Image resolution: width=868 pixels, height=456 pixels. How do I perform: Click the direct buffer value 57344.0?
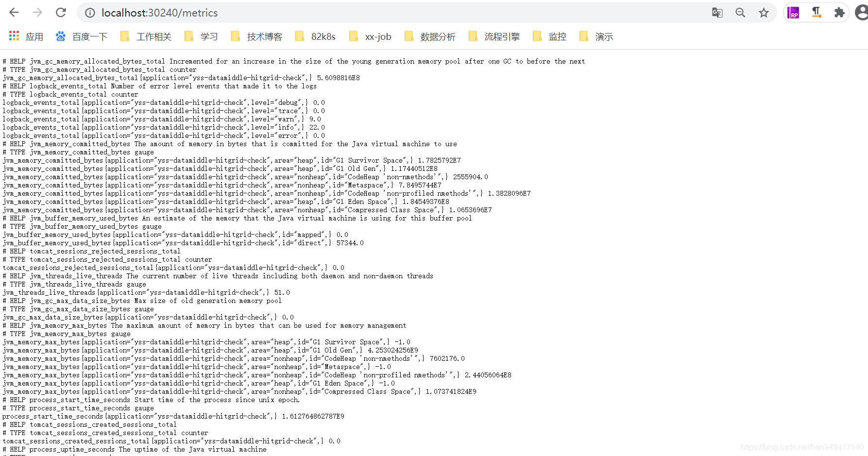tap(350, 243)
